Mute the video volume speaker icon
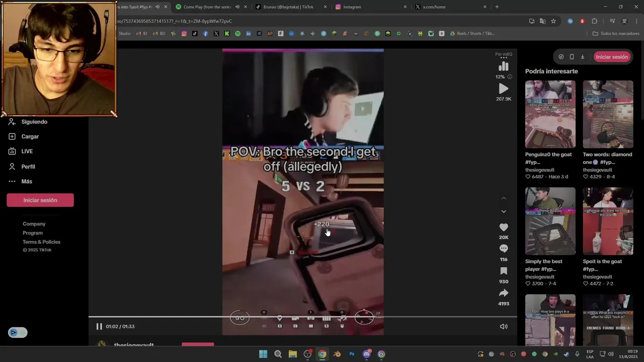 click(x=503, y=326)
